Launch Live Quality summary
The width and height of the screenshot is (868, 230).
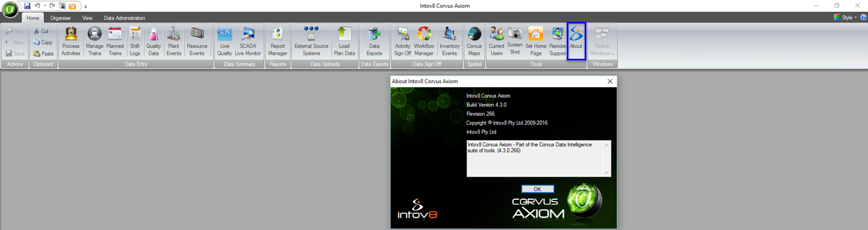225,41
